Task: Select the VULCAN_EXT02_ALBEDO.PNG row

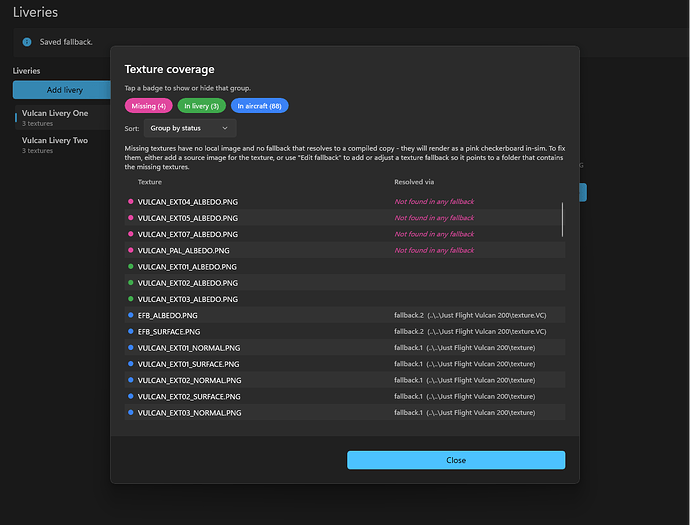Action: [x=345, y=283]
